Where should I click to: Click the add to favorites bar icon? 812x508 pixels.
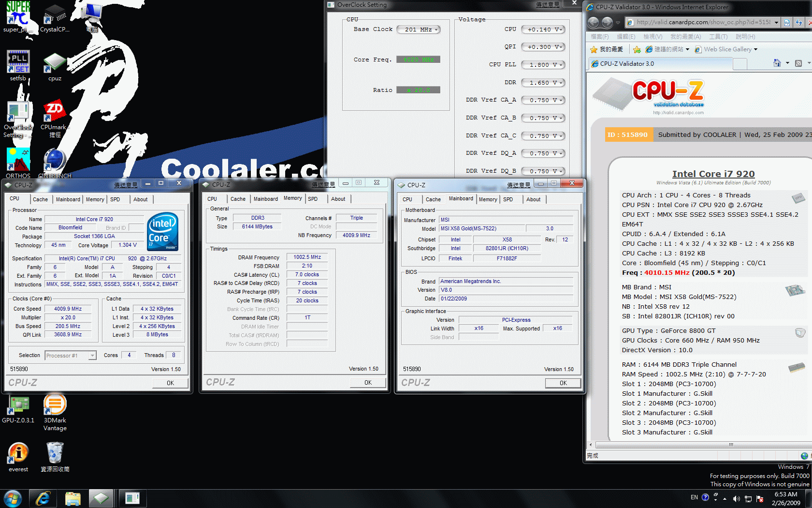[x=637, y=49]
